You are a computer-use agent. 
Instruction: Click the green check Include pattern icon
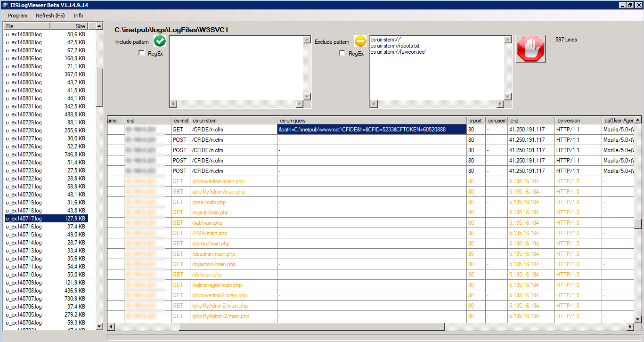click(160, 41)
